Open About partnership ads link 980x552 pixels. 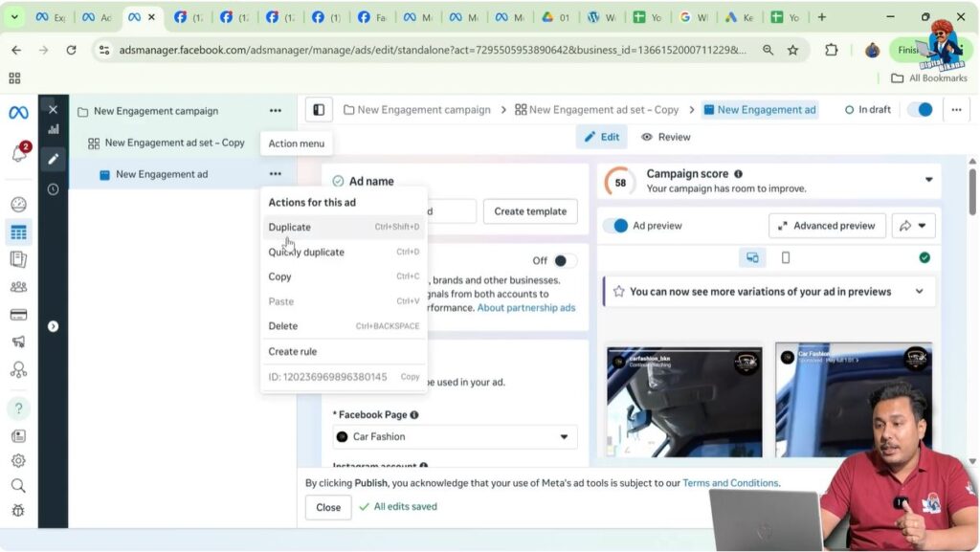pos(526,307)
